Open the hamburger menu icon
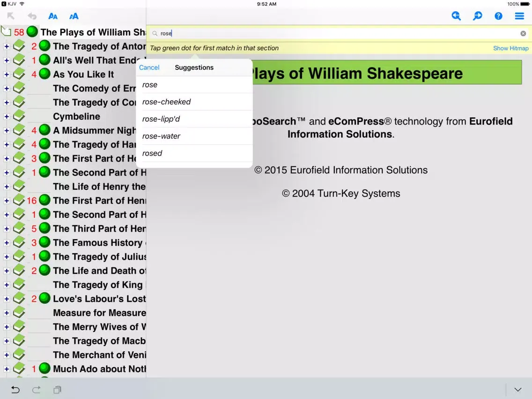The width and height of the screenshot is (532, 399). coord(519,16)
